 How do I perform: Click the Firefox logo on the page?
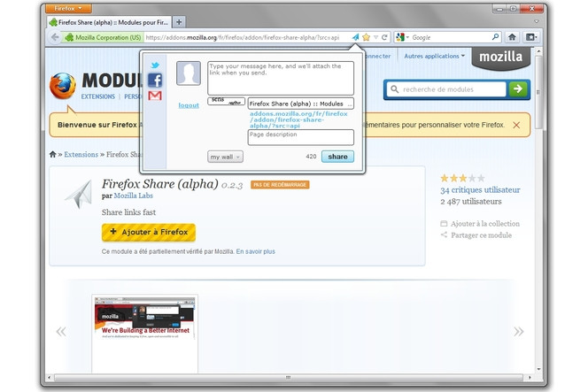[x=63, y=86]
